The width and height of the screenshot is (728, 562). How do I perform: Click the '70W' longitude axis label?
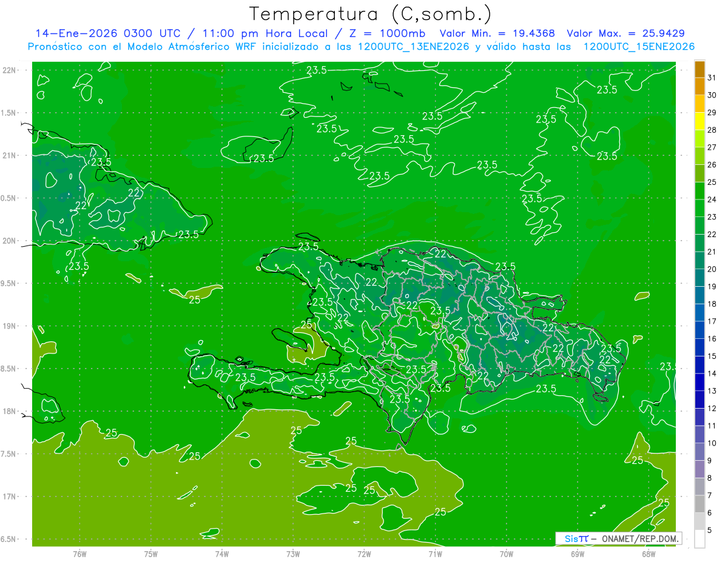[507, 554]
